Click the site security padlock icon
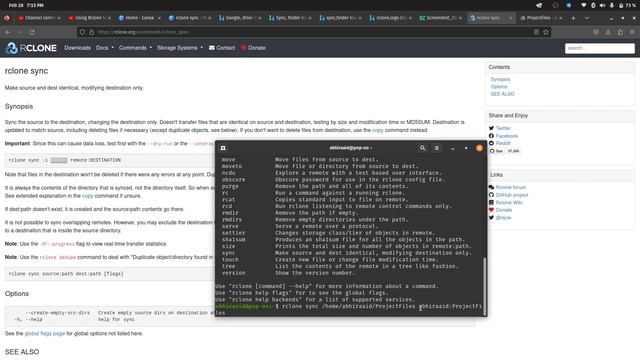This screenshot has height=360, width=640. (x=91, y=32)
